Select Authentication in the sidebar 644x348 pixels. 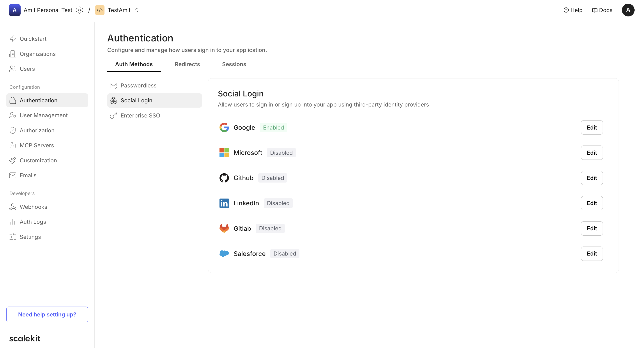47,100
